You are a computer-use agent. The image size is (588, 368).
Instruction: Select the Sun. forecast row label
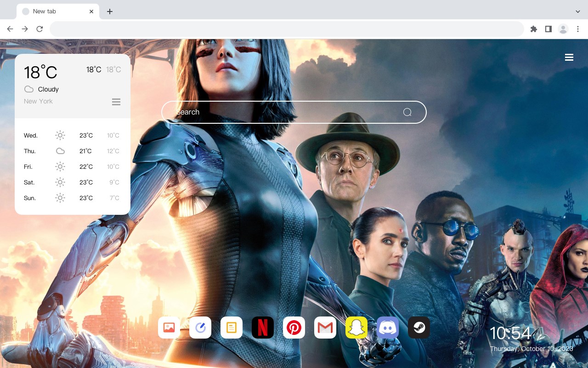[x=30, y=198]
